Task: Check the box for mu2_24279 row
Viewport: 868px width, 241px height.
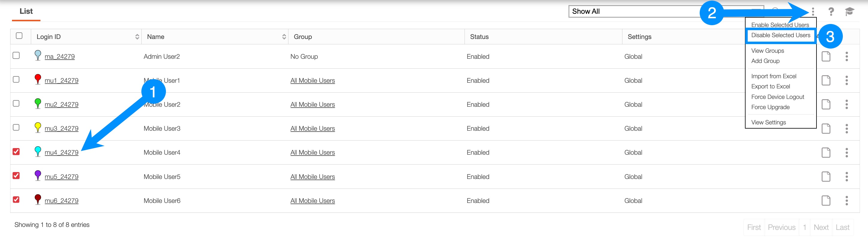Action: pos(16,103)
